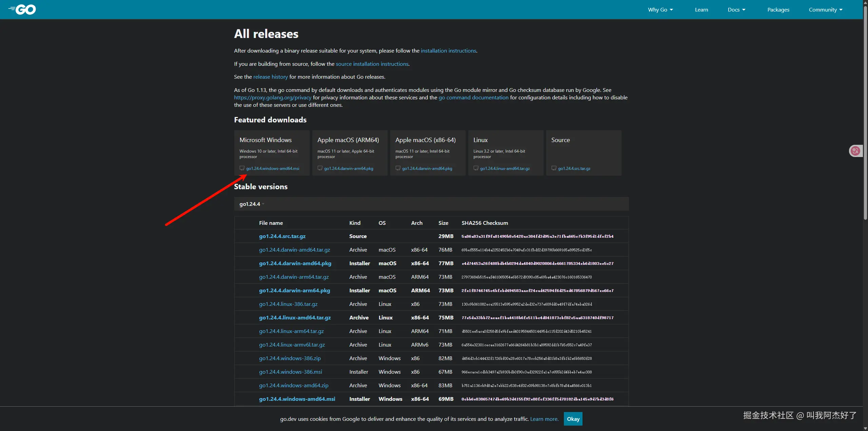Click the page vertical scrollbar
The width and height of the screenshot is (868, 431).
tap(865, 112)
